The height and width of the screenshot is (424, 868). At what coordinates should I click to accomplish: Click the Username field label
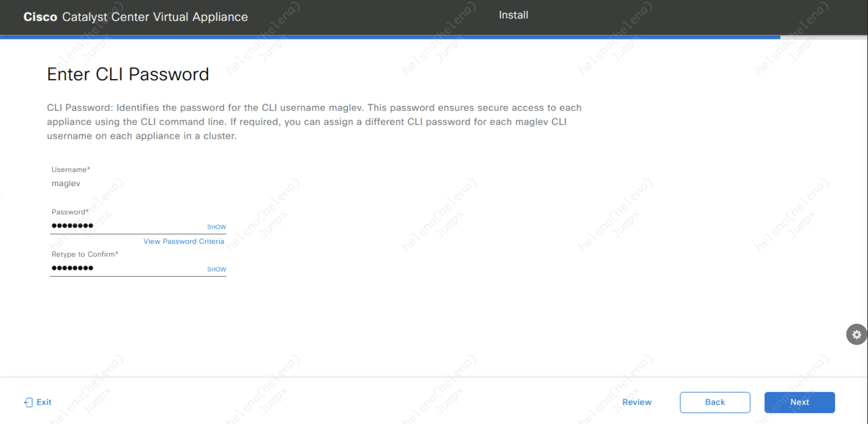(x=69, y=170)
